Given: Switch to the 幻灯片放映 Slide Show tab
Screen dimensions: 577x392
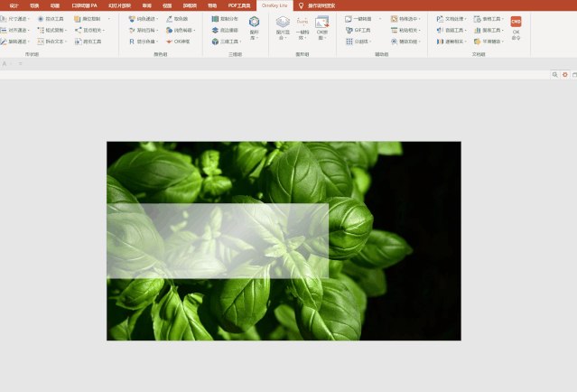Looking at the screenshot, I should (x=119, y=5).
